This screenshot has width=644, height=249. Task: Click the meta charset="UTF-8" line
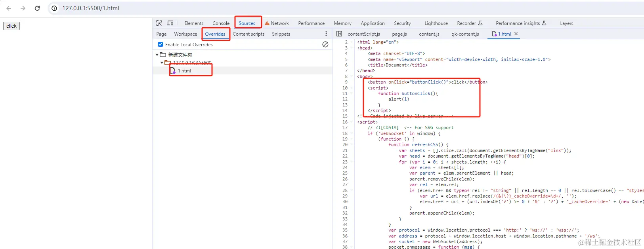point(396,53)
